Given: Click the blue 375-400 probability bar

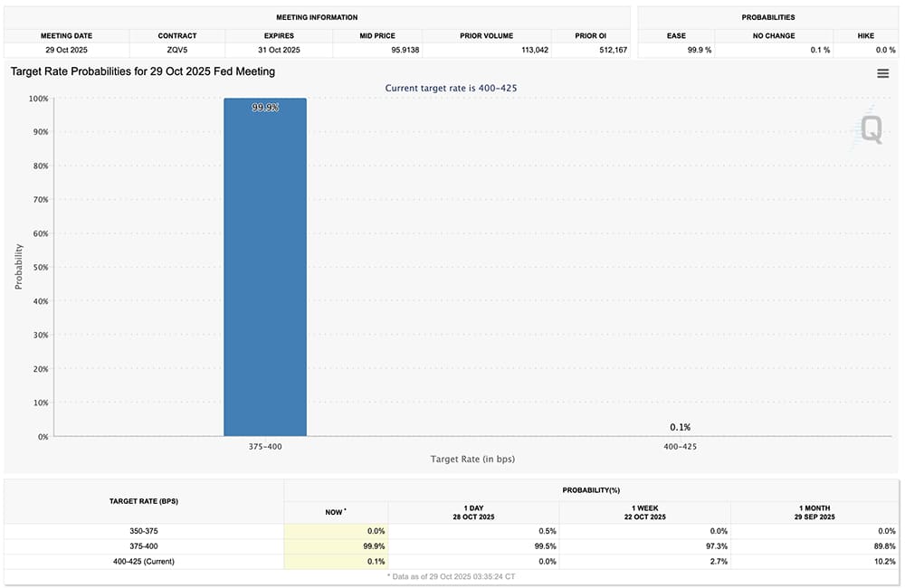Looking at the screenshot, I should (x=265, y=271).
